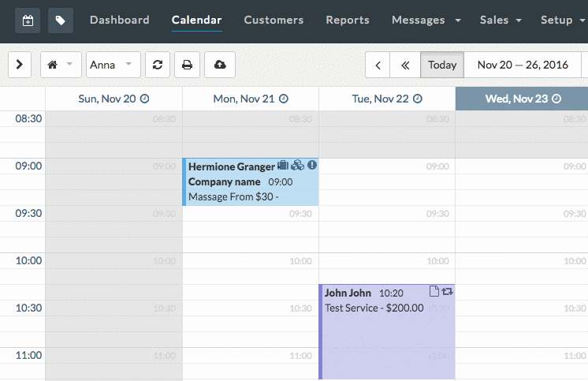Viewport: 588px width, 381px height.
Task: Click the cloud upload icon
Action: click(x=220, y=65)
